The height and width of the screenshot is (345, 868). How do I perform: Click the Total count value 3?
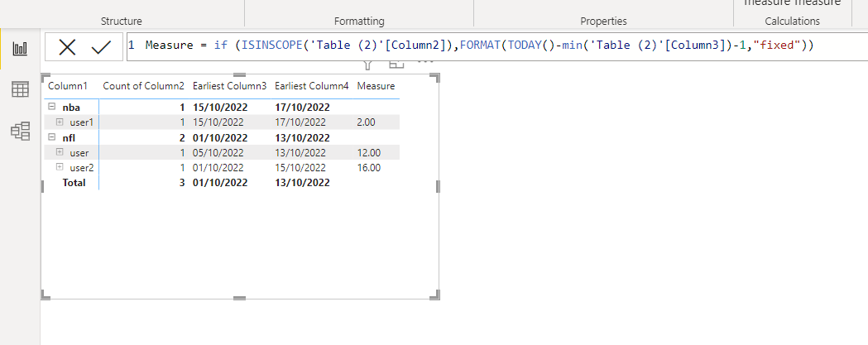pyautogui.click(x=181, y=182)
